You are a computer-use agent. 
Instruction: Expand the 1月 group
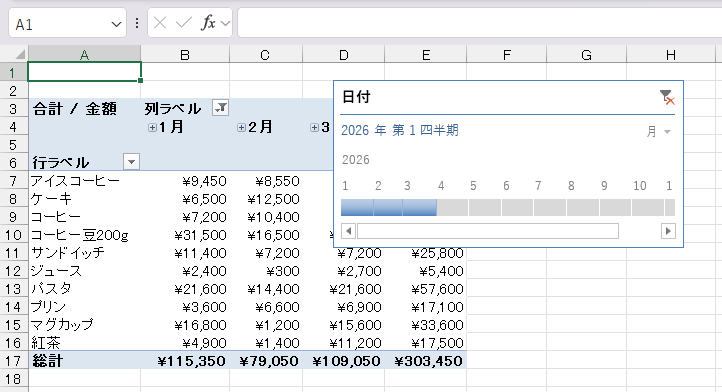pyautogui.click(x=152, y=127)
